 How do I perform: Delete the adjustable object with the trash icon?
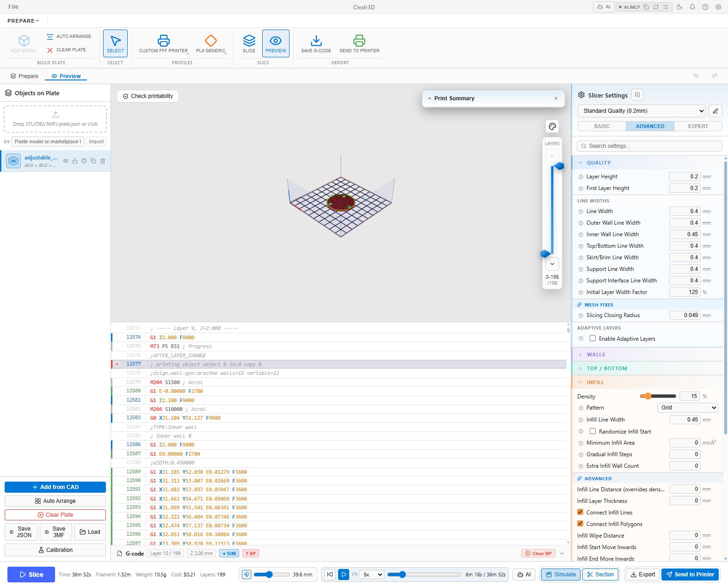pos(103,161)
